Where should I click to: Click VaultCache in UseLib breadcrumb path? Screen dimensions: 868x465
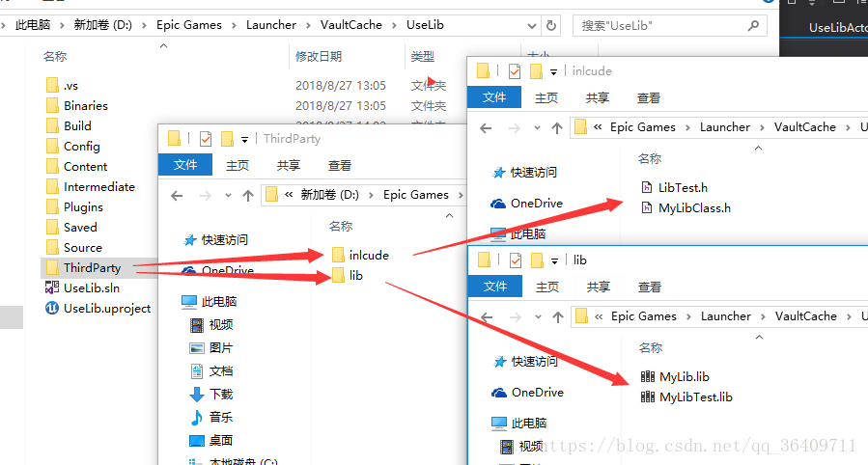point(350,25)
